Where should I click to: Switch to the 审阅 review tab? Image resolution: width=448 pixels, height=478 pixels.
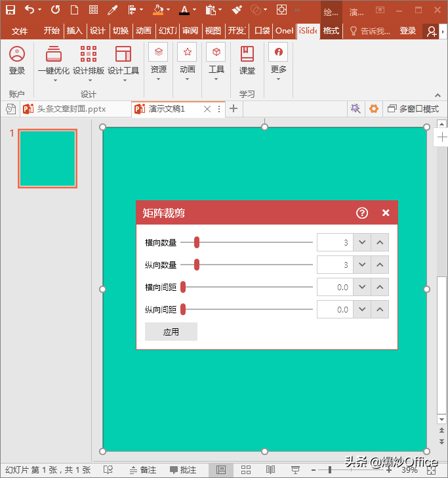[190, 31]
